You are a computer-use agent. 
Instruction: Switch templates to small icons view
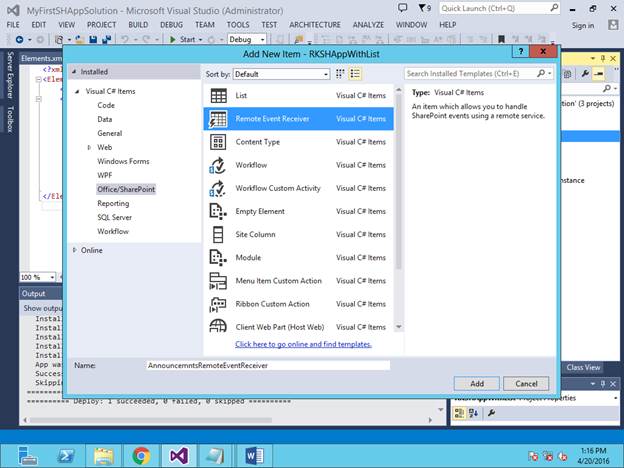click(x=340, y=74)
